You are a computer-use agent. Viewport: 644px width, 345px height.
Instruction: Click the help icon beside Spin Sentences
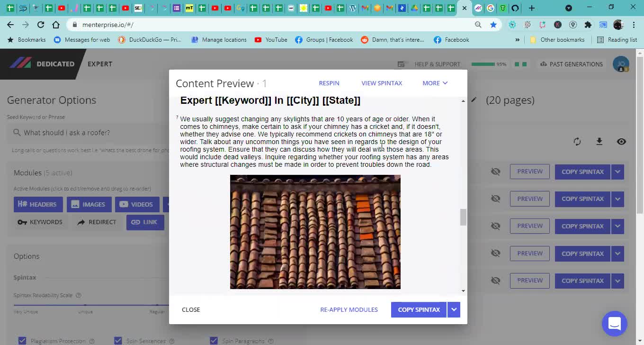coord(172,341)
